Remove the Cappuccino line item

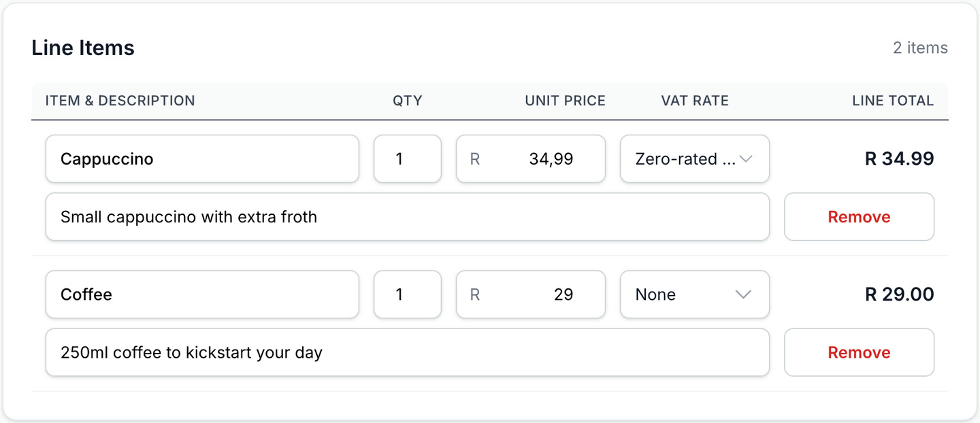859,216
